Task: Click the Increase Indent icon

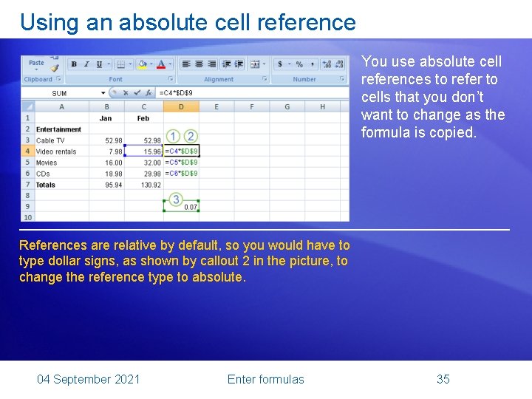Action: coord(239,64)
